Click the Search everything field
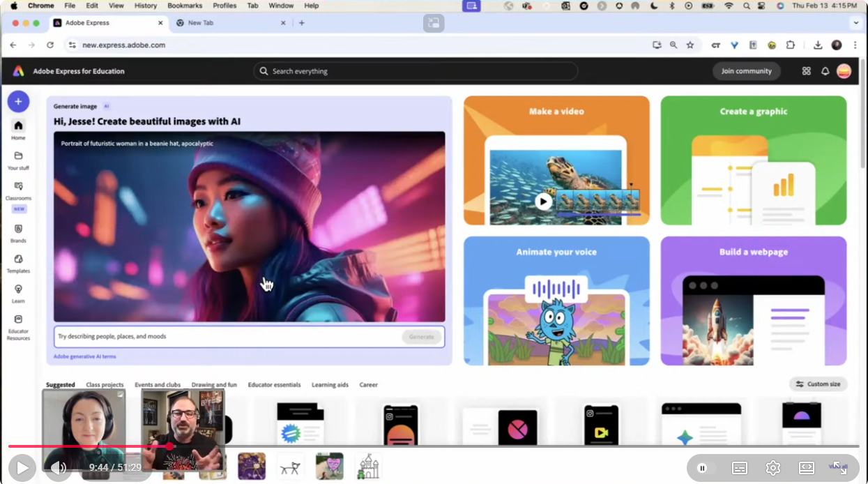The image size is (868, 484). (x=415, y=70)
